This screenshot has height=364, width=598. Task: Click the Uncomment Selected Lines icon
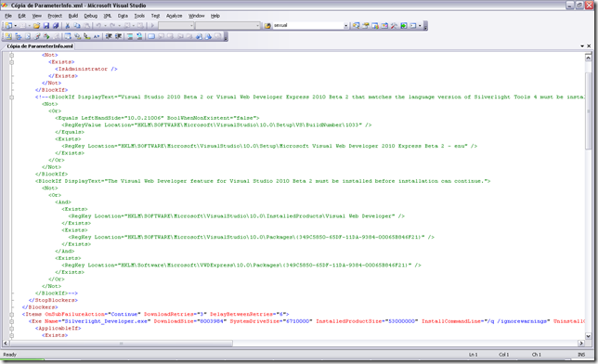coord(139,36)
